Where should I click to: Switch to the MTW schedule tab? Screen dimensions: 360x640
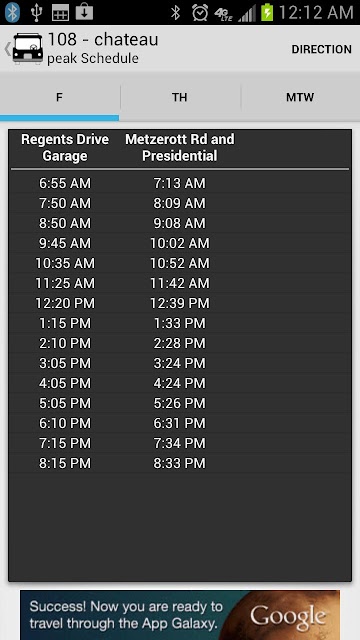(x=300, y=97)
